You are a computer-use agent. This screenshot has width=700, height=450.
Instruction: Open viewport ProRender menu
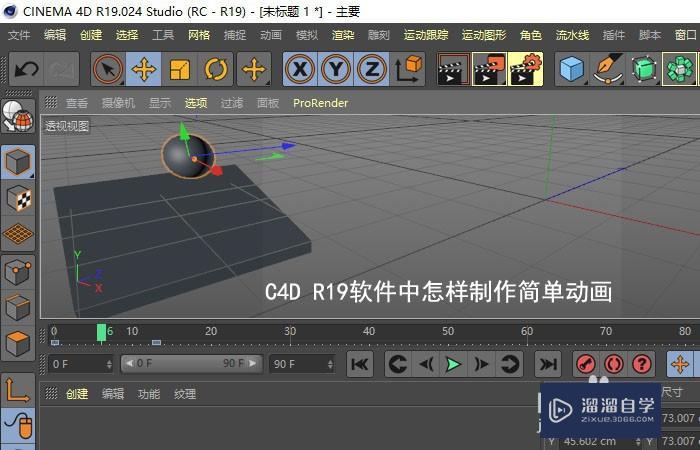click(320, 103)
